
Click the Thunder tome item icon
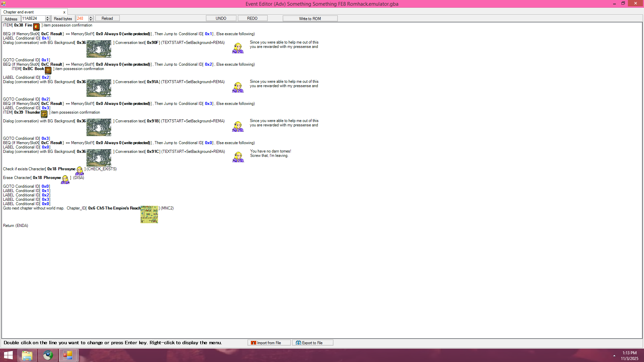[x=44, y=114]
